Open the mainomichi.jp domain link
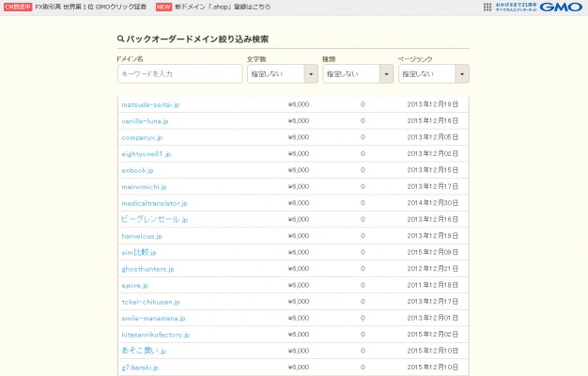This screenshot has height=376, width=588. [144, 187]
